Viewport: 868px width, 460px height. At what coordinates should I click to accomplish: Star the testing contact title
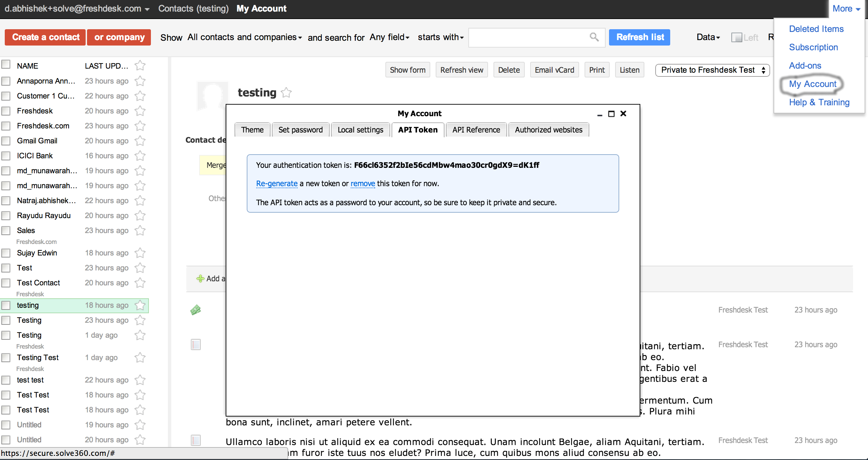click(x=287, y=92)
